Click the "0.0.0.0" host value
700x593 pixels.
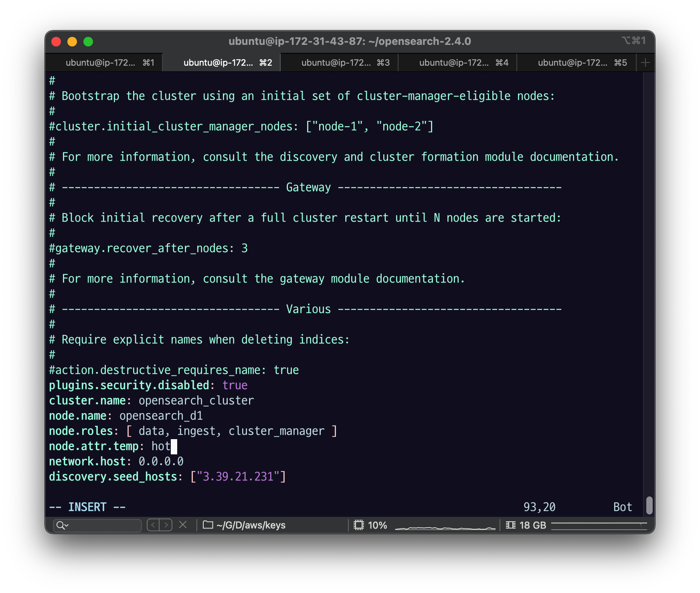161,462
